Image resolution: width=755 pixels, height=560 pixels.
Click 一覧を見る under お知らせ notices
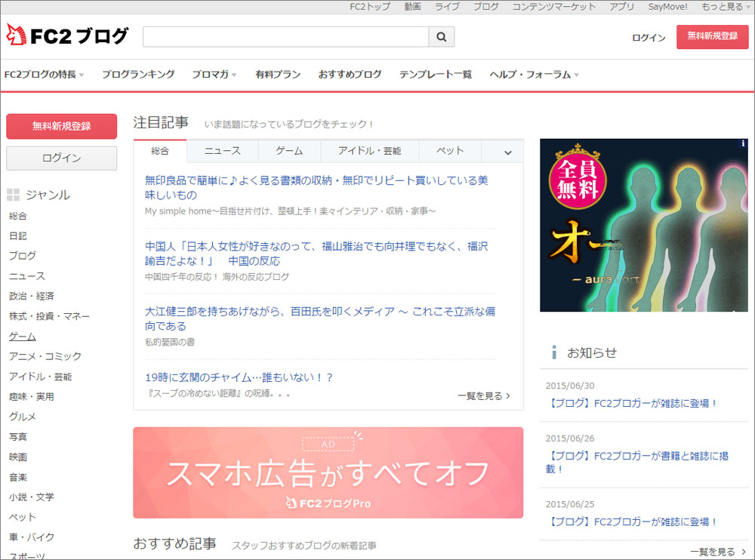[718, 552]
